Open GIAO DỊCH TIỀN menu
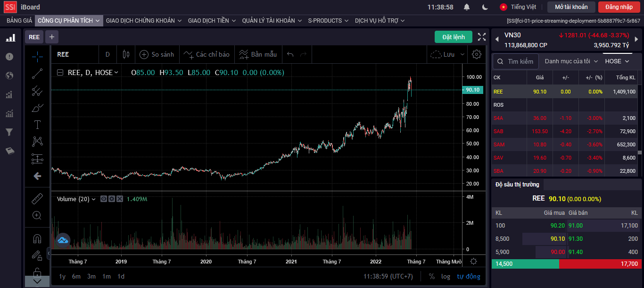The height and width of the screenshot is (288, 644). tap(212, 21)
